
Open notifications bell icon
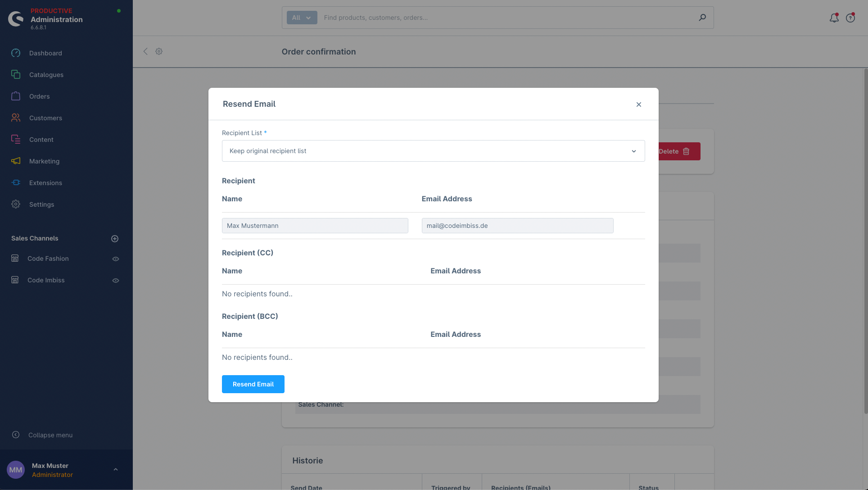pyautogui.click(x=834, y=18)
